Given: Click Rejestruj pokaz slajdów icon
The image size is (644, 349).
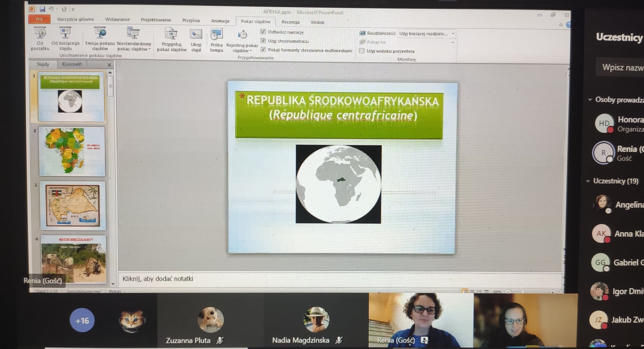Looking at the screenshot, I should tap(242, 35).
